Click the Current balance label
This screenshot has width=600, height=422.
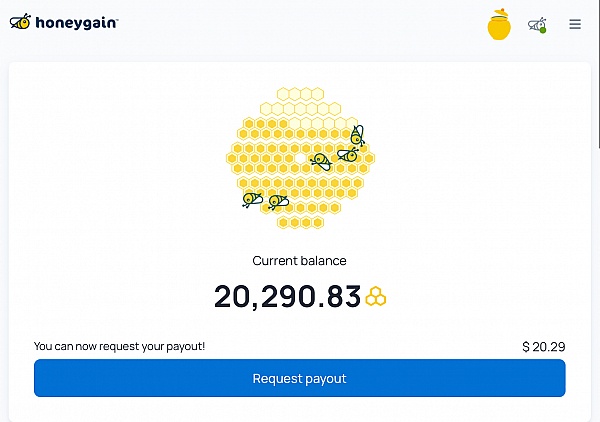coord(299,261)
